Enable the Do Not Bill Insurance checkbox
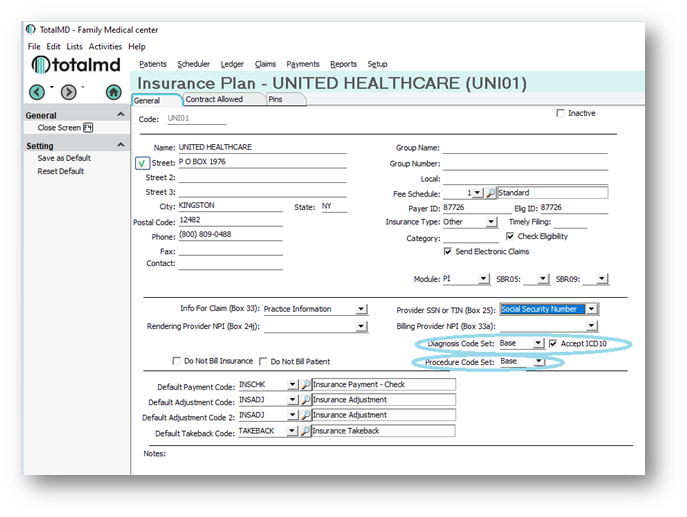The height and width of the screenshot is (517, 687). 177,361
